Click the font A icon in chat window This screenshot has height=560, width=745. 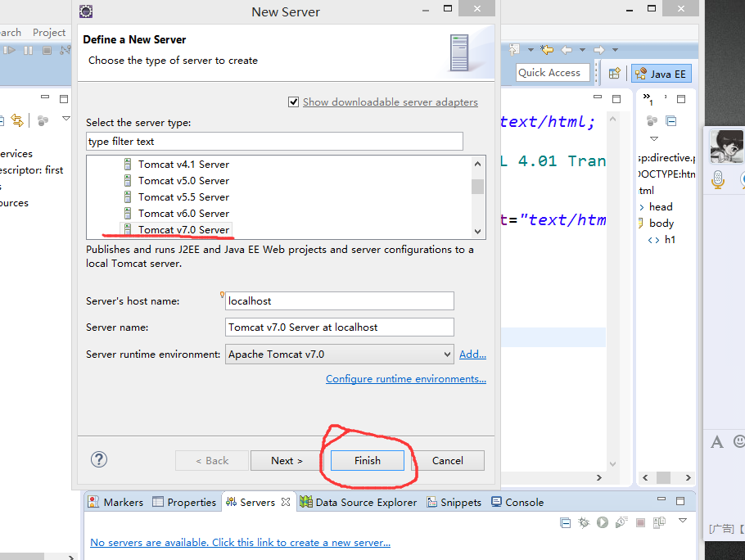717,442
